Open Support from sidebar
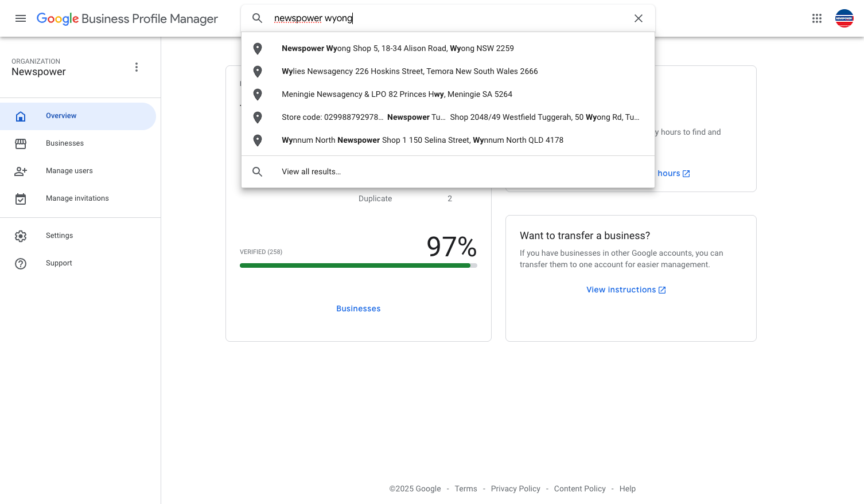This screenshot has width=864, height=504. click(78, 264)
